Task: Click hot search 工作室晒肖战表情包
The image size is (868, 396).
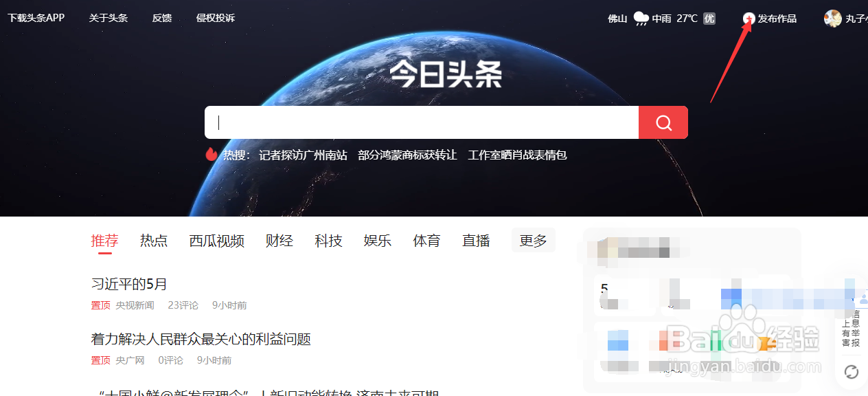Action: 517,155
